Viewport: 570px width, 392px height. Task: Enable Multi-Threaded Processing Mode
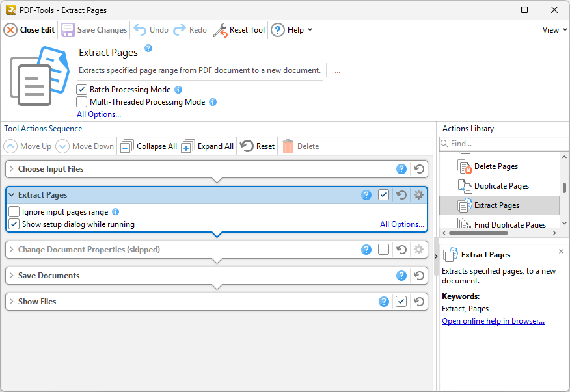tap(82, 101)
